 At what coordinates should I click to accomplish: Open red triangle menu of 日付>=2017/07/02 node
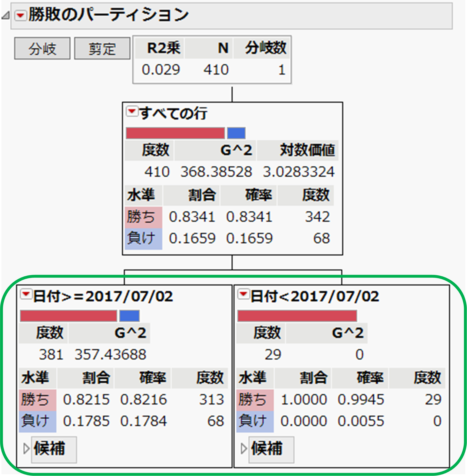point(26,294)
